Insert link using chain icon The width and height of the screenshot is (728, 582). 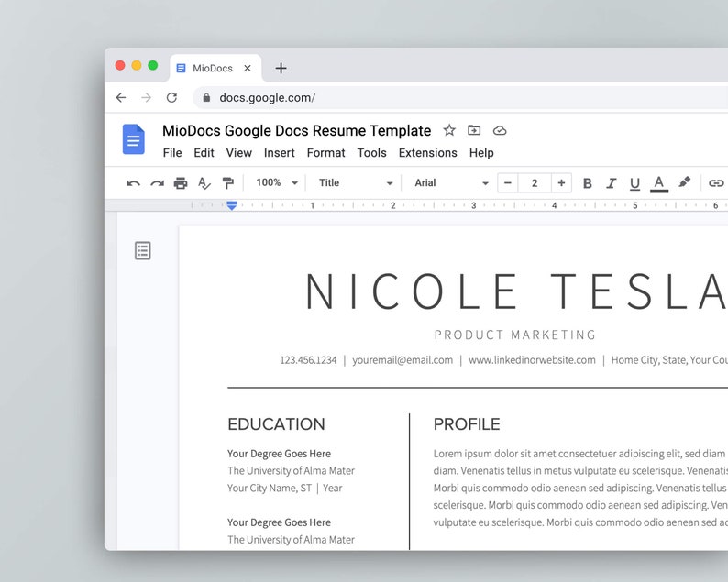coord(716,183)
